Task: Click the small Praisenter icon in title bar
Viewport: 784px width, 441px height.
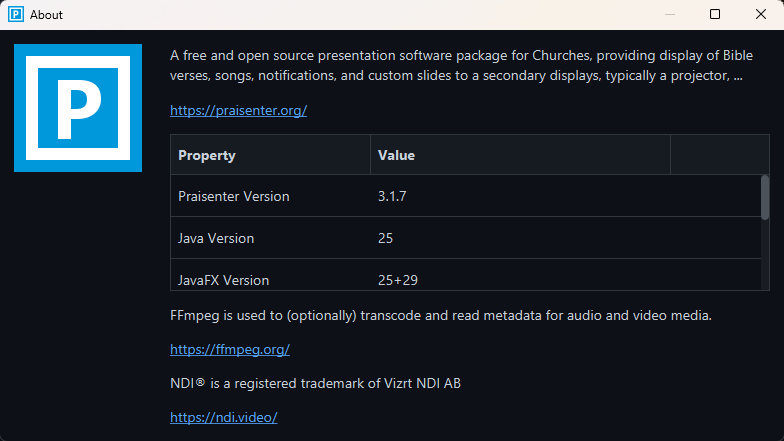Action: click(x=16, y=14)
